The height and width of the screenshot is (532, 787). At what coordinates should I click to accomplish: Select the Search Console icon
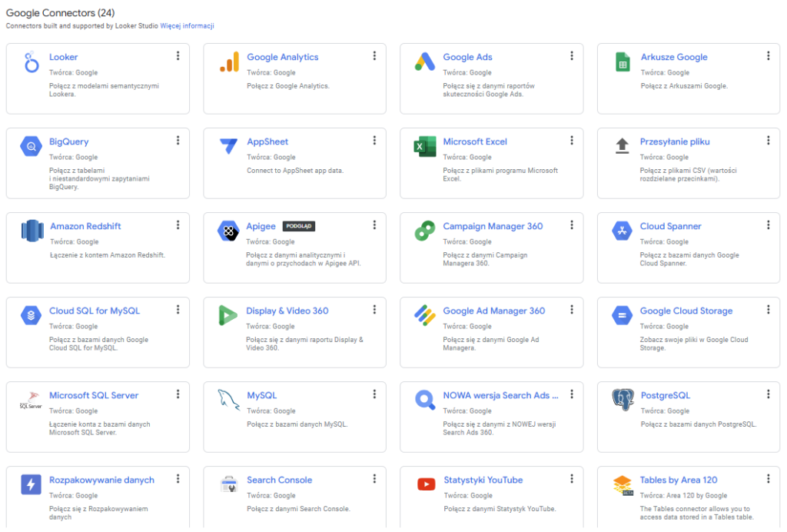click(228, 485)
